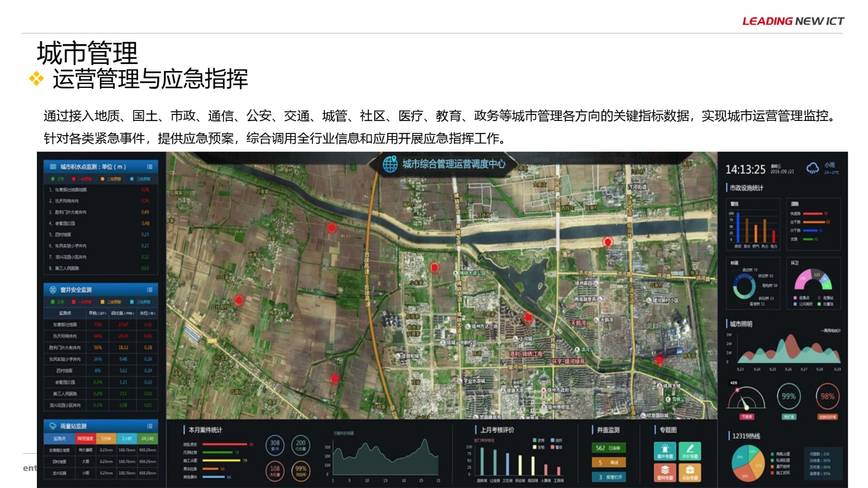868x488 pixels.
Task: Click the red alert marker on the river
Action: (608, 242)
